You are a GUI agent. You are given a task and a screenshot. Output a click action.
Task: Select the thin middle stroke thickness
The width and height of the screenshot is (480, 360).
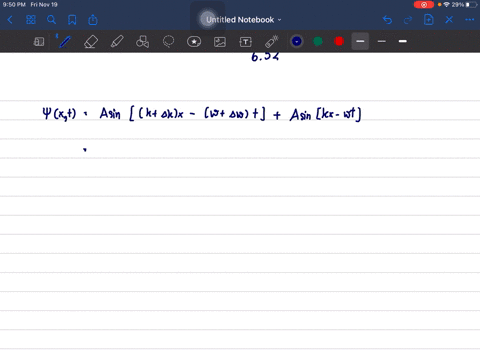(x=382, y=41)
